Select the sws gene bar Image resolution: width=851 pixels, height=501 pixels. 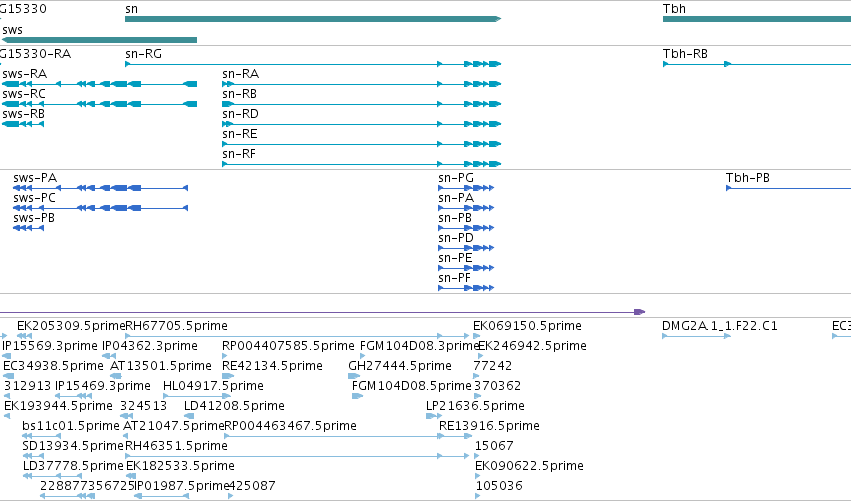coord(99,40)
